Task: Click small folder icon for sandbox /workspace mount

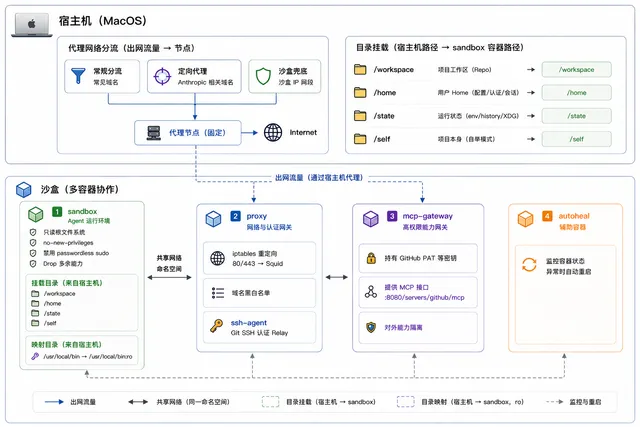Action: pos(35,294)
